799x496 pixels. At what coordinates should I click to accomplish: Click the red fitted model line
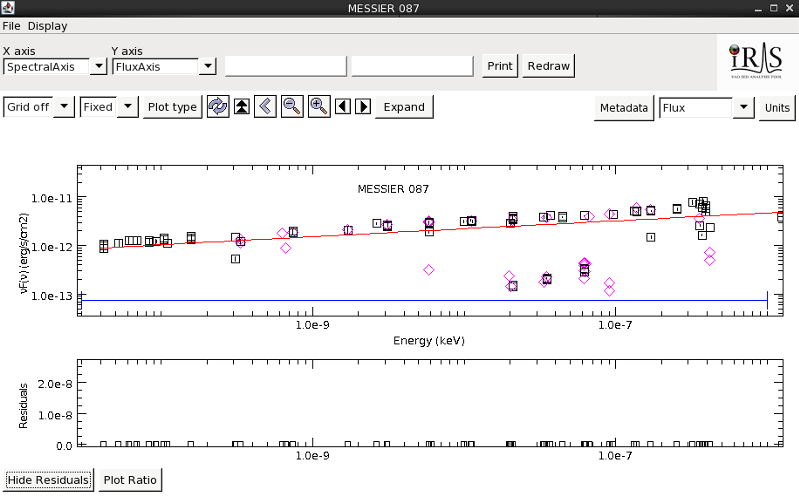coord(441,230)
